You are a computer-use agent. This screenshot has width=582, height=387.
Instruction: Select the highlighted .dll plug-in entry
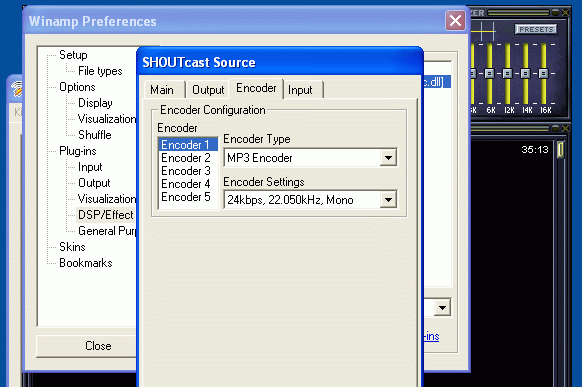437,82
